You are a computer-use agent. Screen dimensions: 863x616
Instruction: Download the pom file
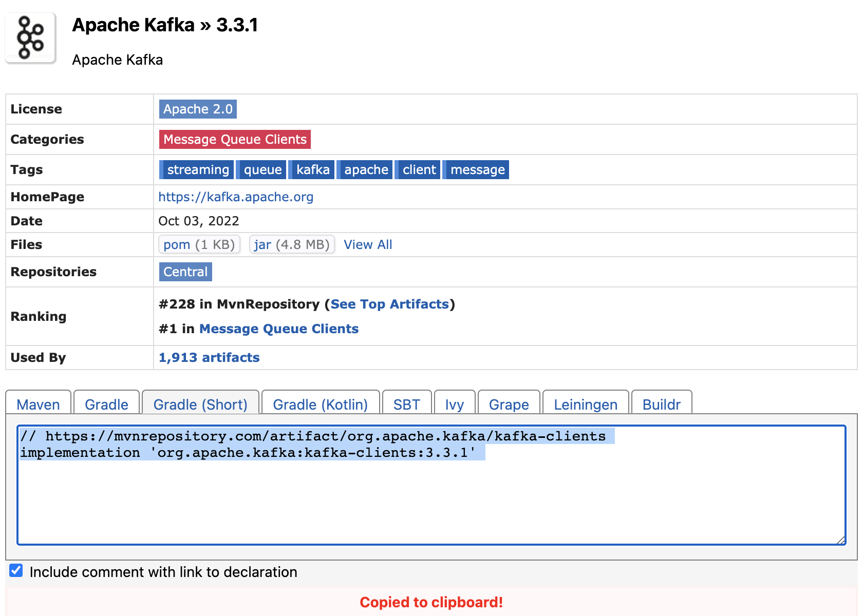pyautogui.click(x=176, y=244)
